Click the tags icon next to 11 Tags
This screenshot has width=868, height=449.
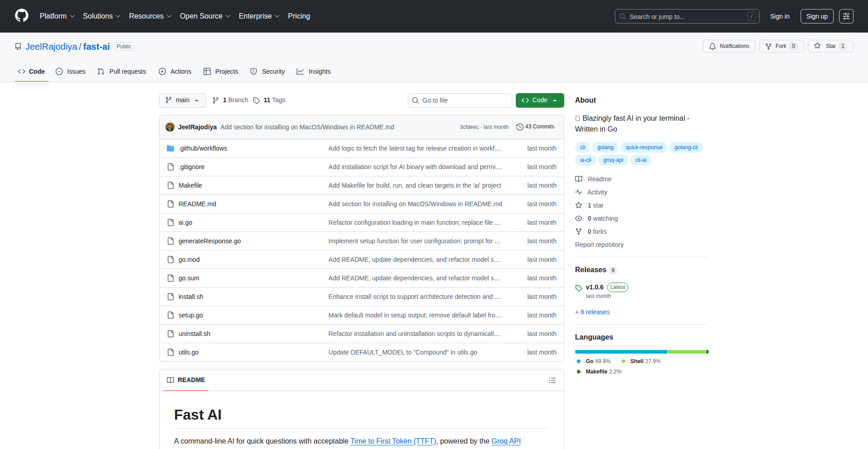coord(256,100)
